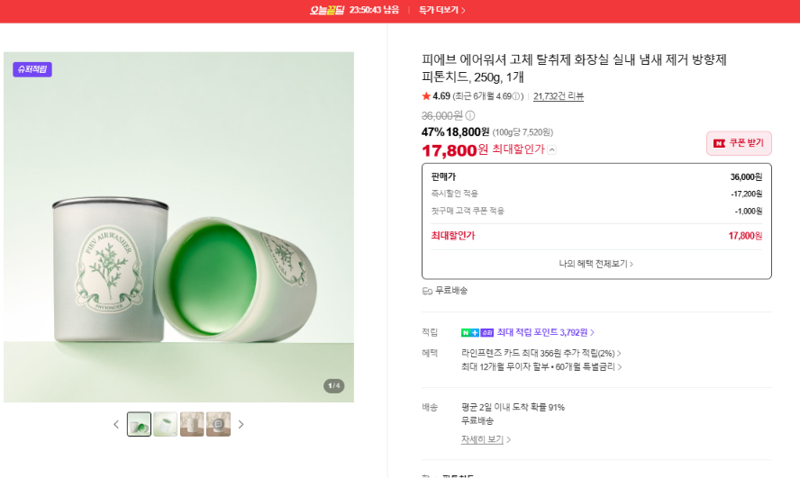Go to the next product thumbnail with the right arrow
800x478 pixels.
[241, 424]
